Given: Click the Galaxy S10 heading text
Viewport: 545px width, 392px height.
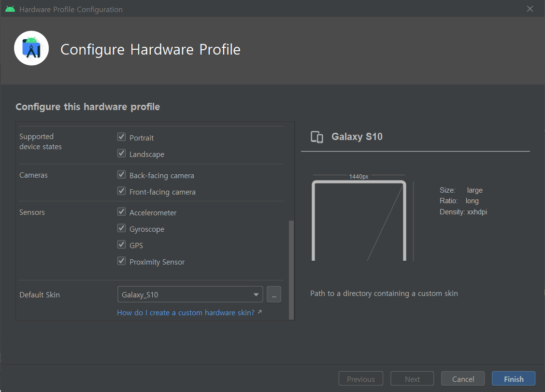Looking at the screenshot, I should coord(357,137).
